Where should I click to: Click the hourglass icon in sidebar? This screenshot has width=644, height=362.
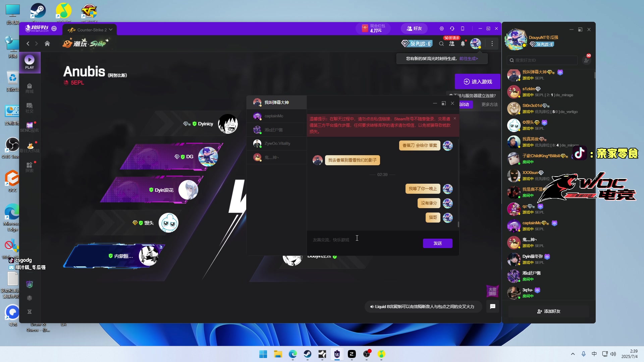click(x=30, y=312)
